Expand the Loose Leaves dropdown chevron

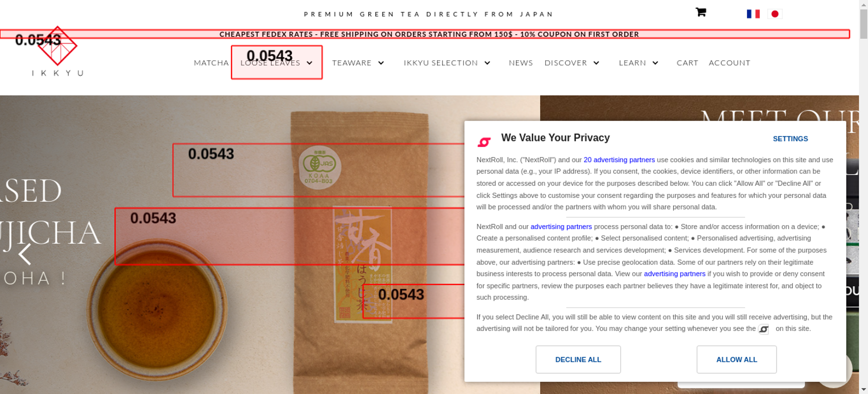[x=309, y=63]
